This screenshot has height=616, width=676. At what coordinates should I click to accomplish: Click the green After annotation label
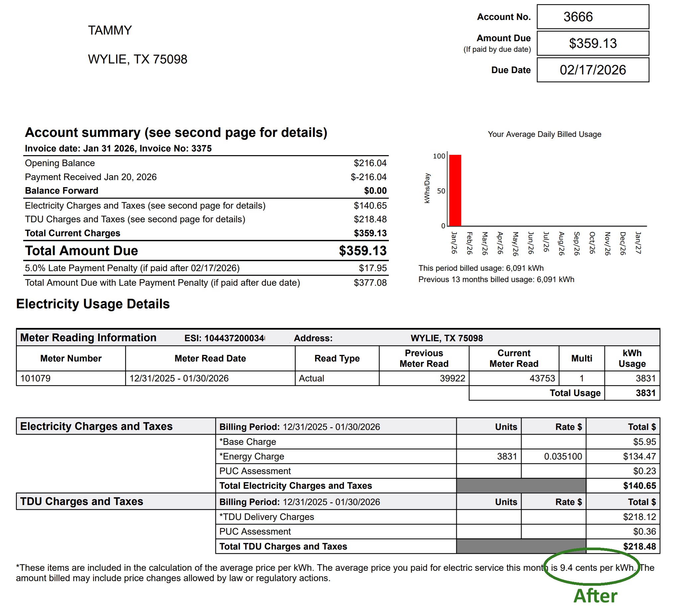click(x=595, y=596)
